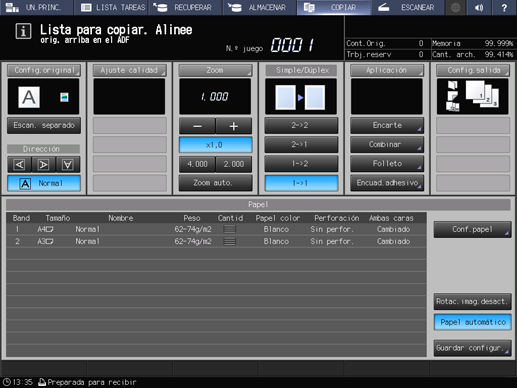Select x1,0 zoom ratio

[215, 145]
